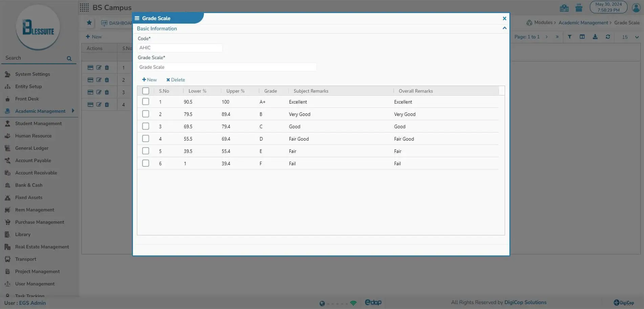Collapse the Basic Information section

point(504,28)
